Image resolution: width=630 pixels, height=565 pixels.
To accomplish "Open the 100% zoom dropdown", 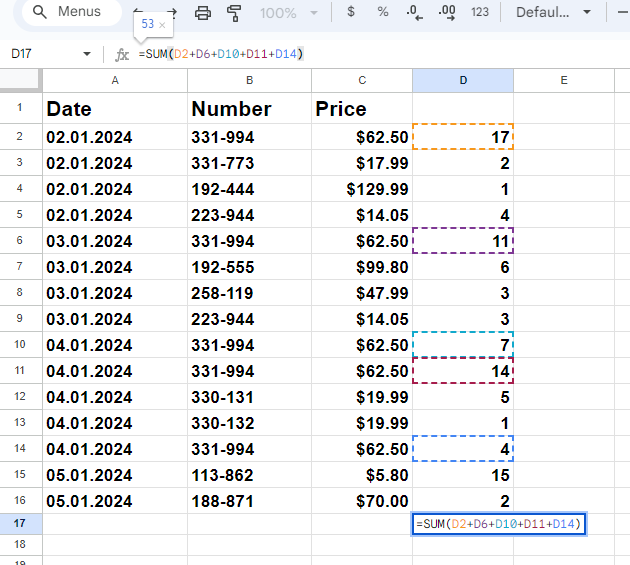I will point(288,13).
